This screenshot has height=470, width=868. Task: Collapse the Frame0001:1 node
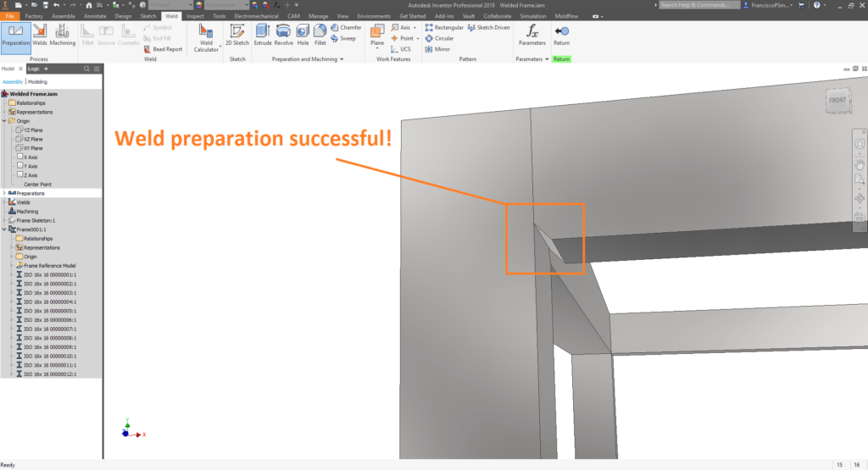pos(4,229)
